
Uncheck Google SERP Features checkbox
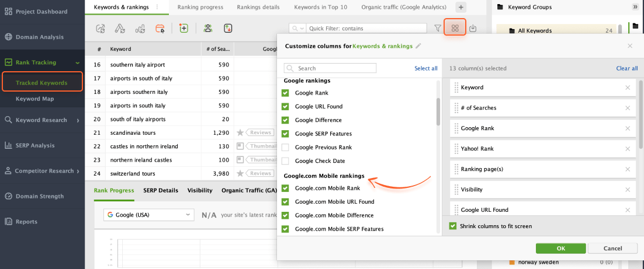285,134
